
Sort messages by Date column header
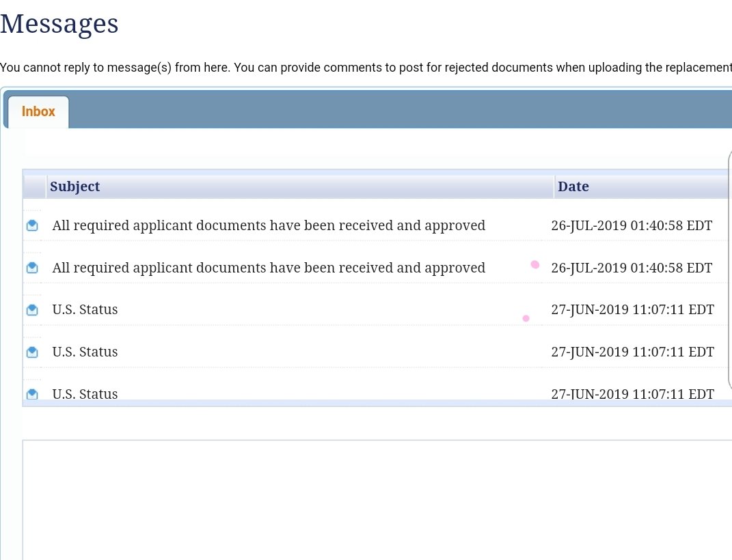[573, 186]
